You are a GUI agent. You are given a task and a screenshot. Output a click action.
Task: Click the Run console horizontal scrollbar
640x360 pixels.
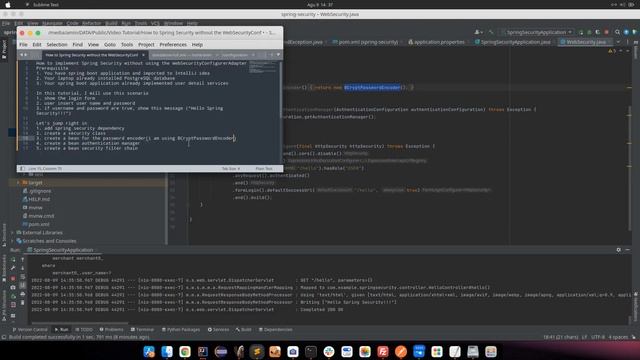click(80, 323)
